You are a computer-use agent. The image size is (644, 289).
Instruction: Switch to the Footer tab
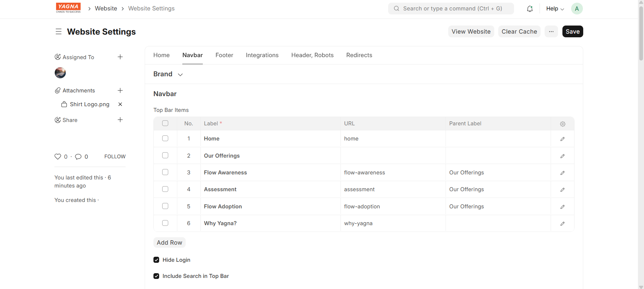tap(224, 55)
